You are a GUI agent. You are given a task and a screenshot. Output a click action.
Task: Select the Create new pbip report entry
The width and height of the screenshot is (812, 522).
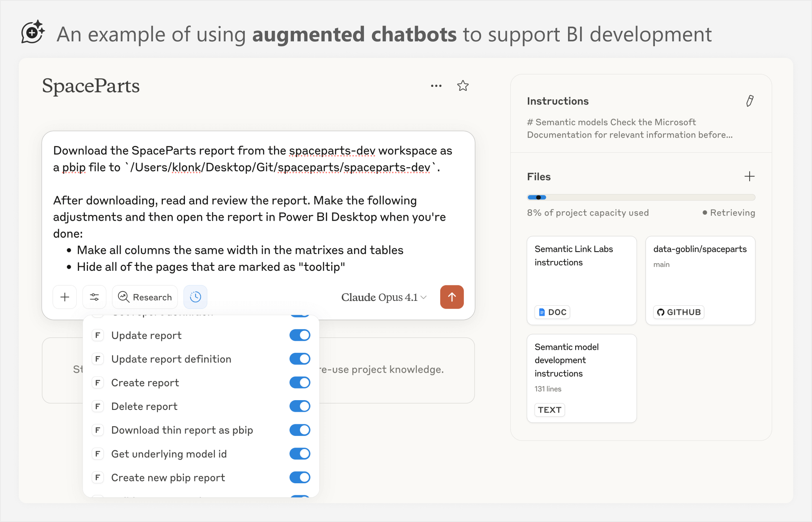[x=201, y=477]
